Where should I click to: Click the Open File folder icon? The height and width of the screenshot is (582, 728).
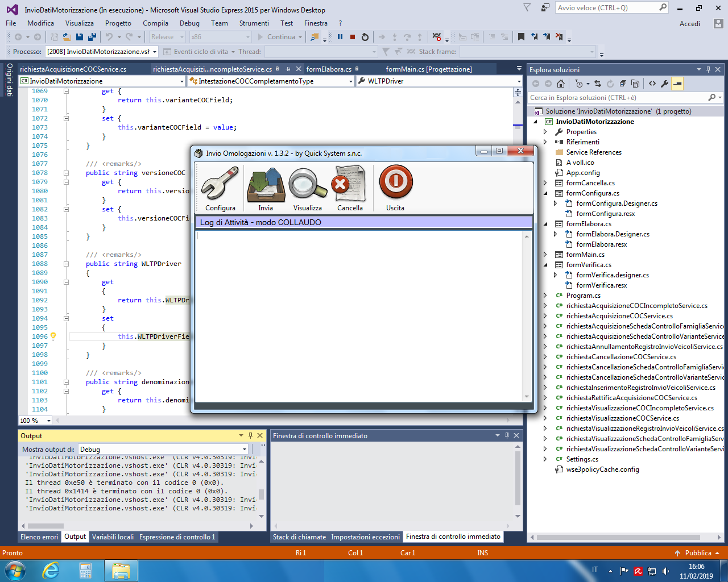tap(67, 37)
